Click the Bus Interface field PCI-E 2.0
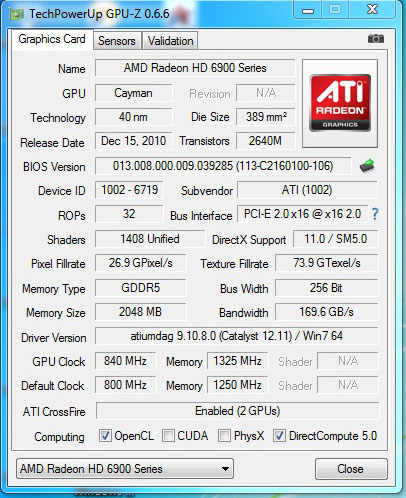 tap(302, 214)
